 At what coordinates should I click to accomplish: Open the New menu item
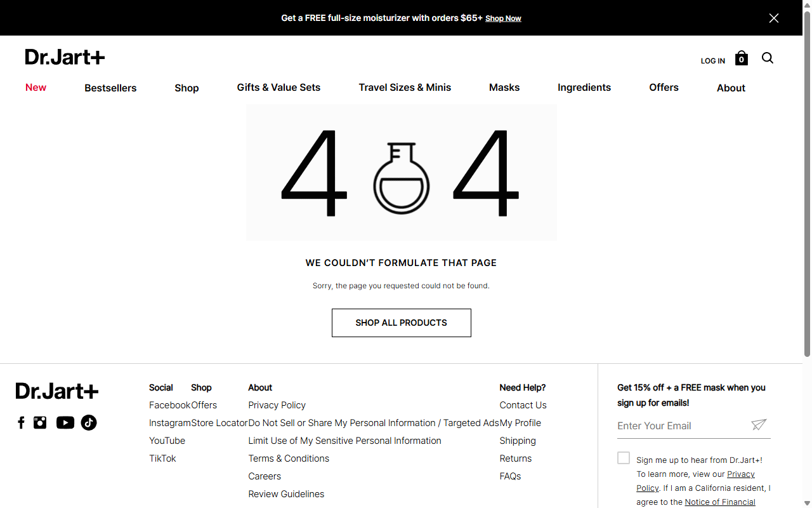click(36, 88)
